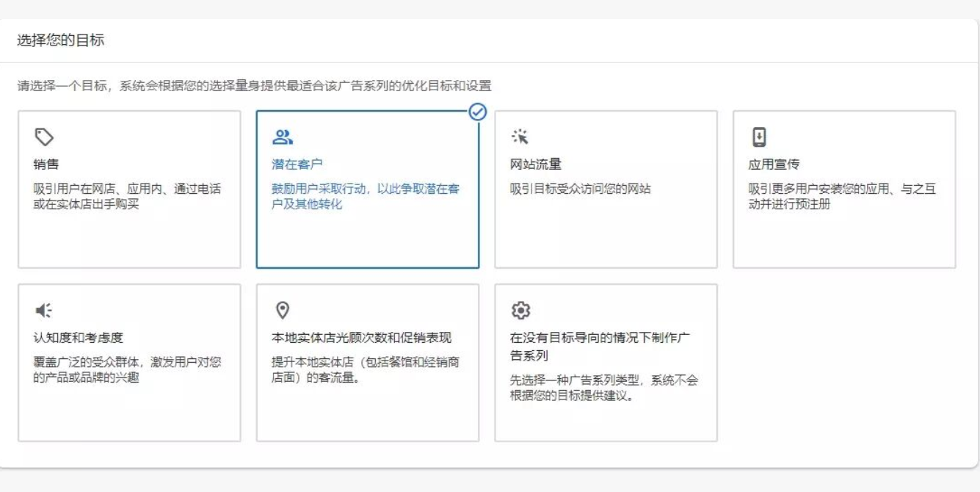Click description 提升本地实体店的客流量
Viewport: 980px width, 492px height.
(x=366, y=370)
